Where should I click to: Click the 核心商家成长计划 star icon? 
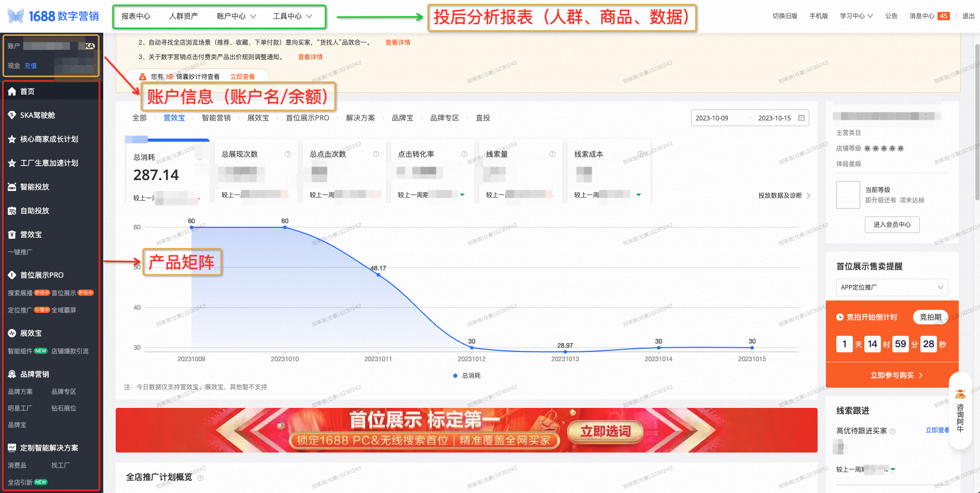point(12,139)
